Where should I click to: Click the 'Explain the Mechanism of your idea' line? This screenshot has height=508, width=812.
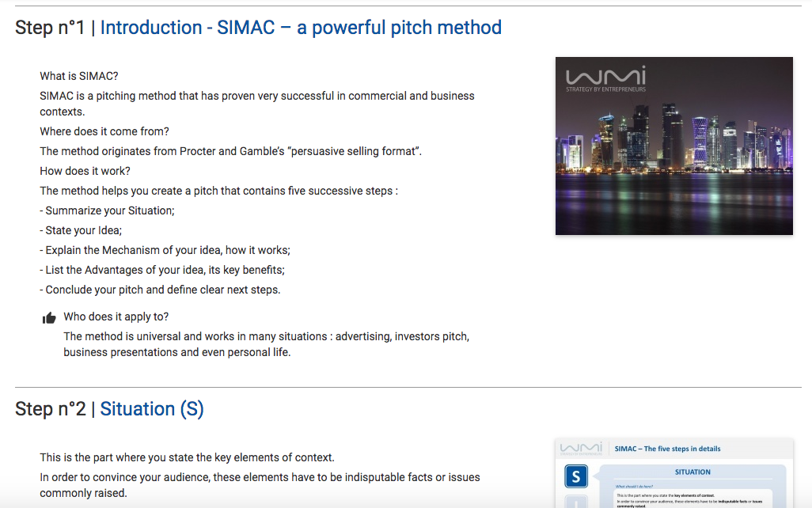click(165, 250)
